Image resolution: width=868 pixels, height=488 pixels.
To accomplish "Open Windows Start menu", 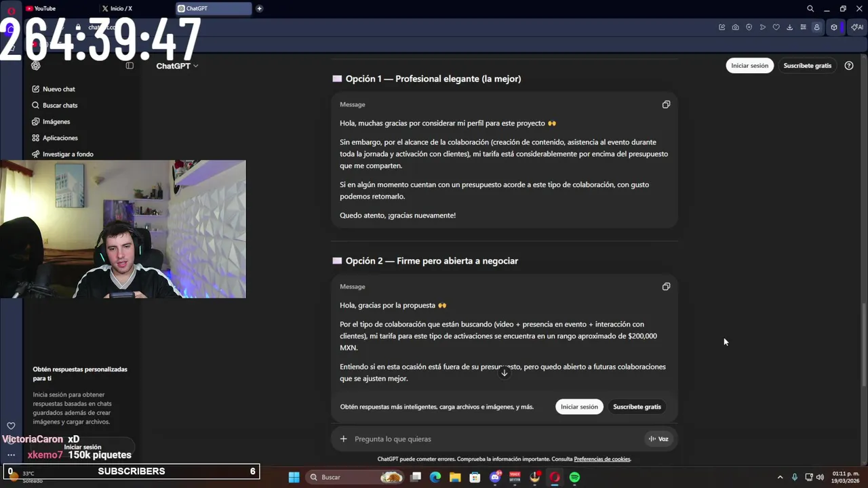I will click(x=294, y=477).
